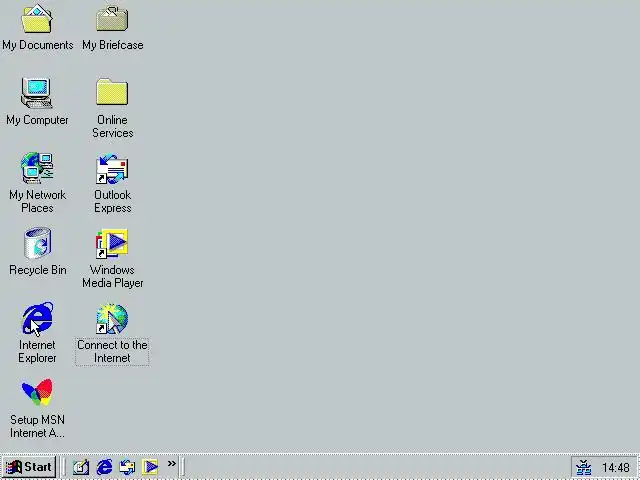Launch Outlook Express from Quick Launch bar
640x480 pixels.
click(x=127, y=467)
